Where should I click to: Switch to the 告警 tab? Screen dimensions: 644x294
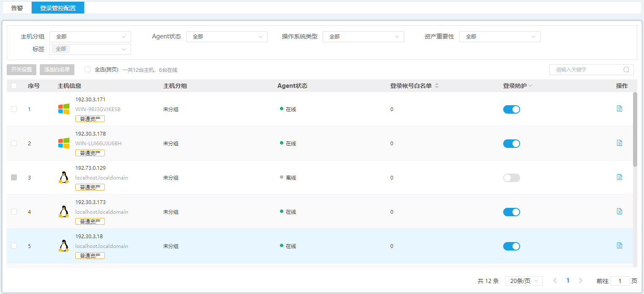coord(17,8)
